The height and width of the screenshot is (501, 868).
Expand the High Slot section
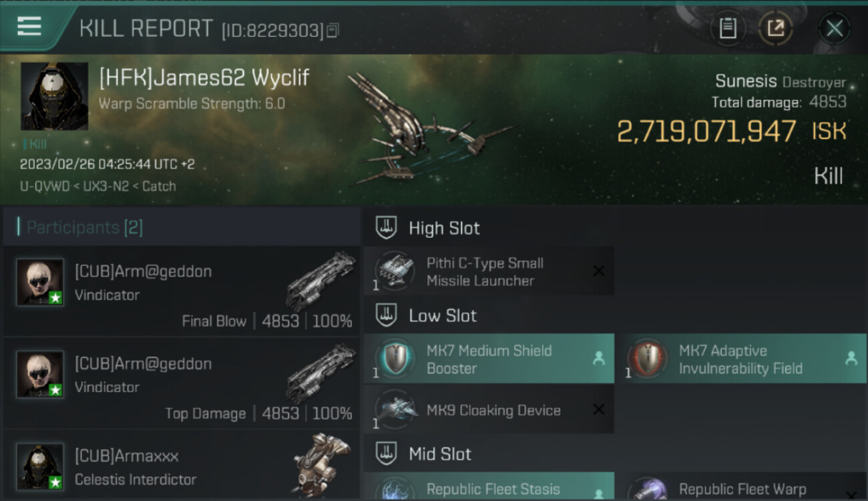point(428,228)
